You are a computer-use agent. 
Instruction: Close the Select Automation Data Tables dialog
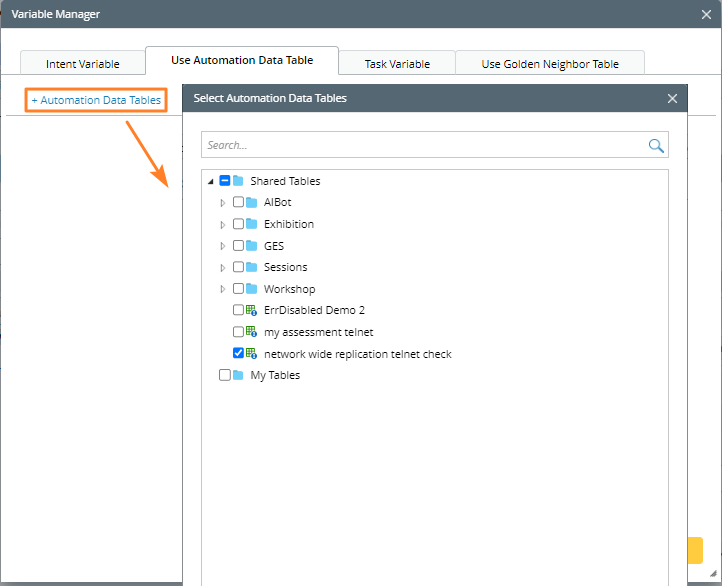tap(672, 98)
